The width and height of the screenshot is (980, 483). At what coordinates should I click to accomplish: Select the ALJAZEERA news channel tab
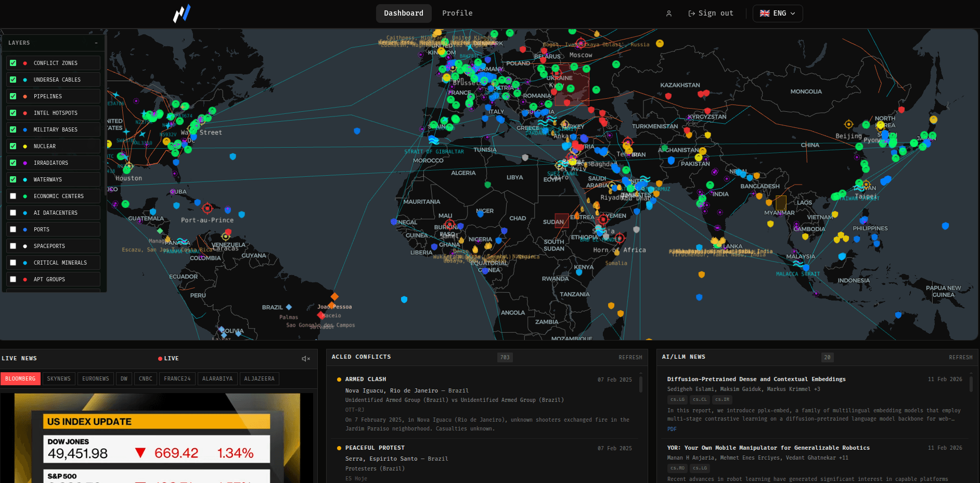(x=259, y=378)
